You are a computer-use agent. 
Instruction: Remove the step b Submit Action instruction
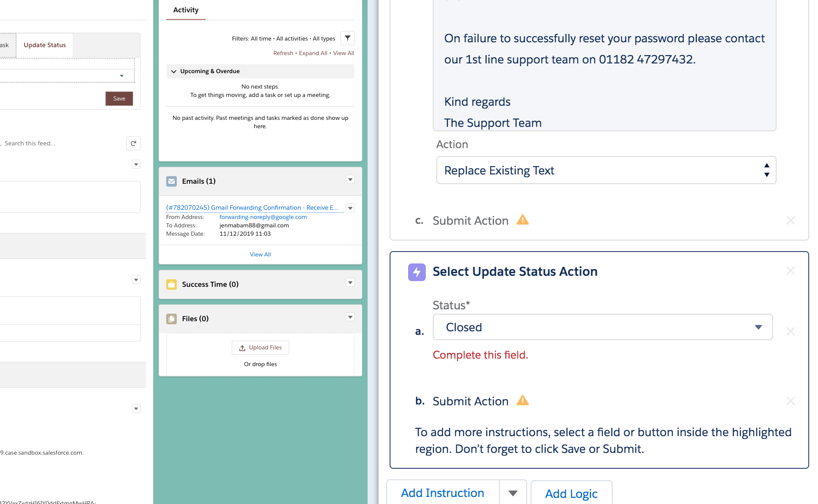coord(791,401)
